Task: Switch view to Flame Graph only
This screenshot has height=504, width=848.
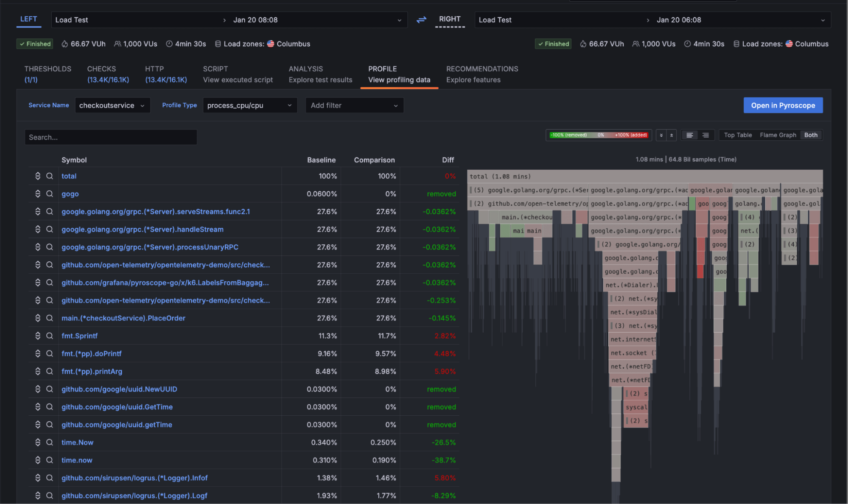Action: (778, 135)
